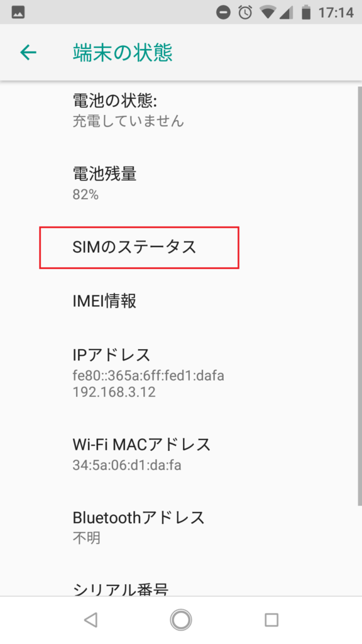The height and width of the screenshot is (644, 362).
Task: Tap the Android back navigation triangle
Action: pos(90,619)
